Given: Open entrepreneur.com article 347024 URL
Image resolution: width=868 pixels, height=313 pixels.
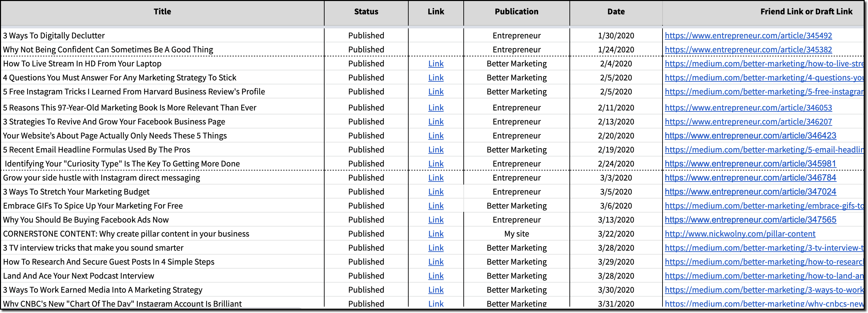Looking at the screenshot, I should (750, 192).
